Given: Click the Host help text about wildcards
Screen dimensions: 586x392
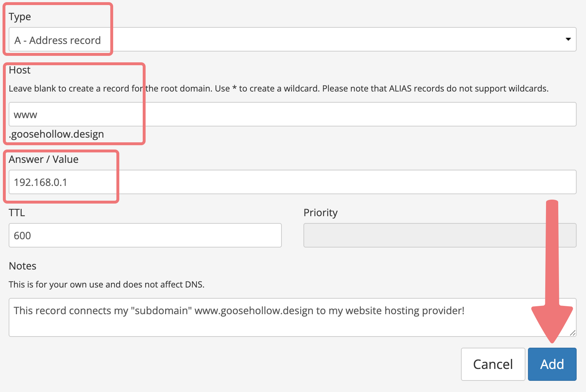Looking at the screenshot, I should click(279, 89).
